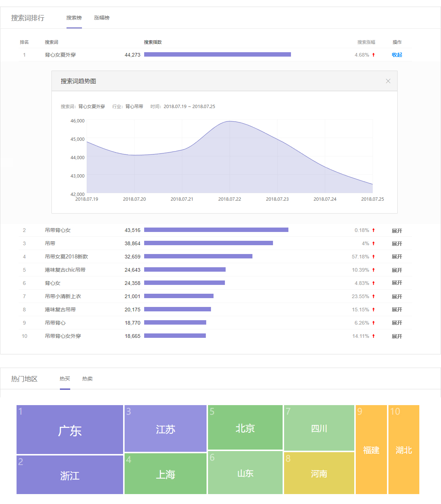This screenshot has height=504, width=441.
Task: Click red arrow beside 14.11% growth
Action: (x=373, y=336)
